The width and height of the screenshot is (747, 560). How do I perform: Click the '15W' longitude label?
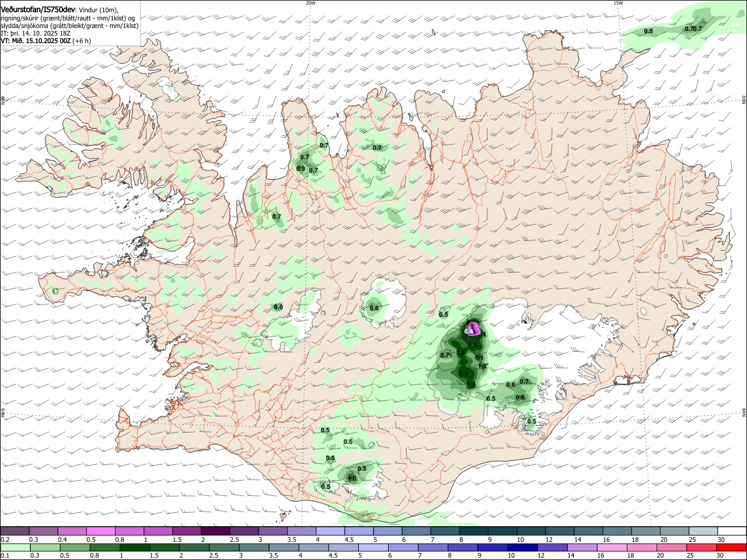pos(618,3)
